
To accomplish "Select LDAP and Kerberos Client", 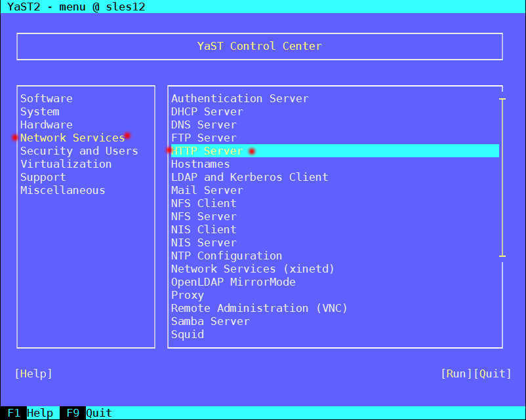I will [x=250, y=177].
